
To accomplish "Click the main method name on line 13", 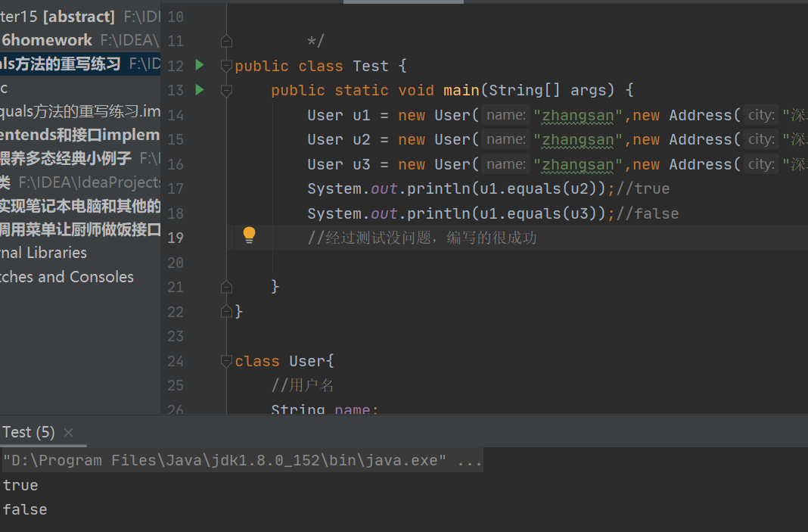I will [x=461, y=90].
